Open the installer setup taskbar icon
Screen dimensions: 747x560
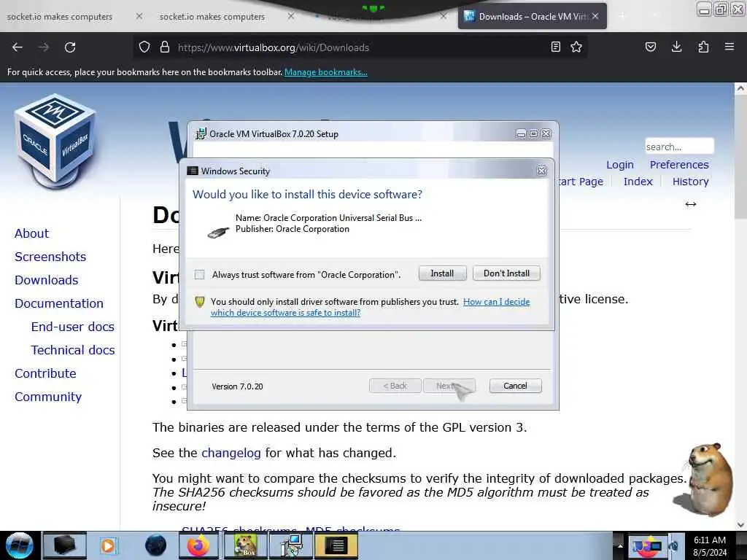[291, 545]
